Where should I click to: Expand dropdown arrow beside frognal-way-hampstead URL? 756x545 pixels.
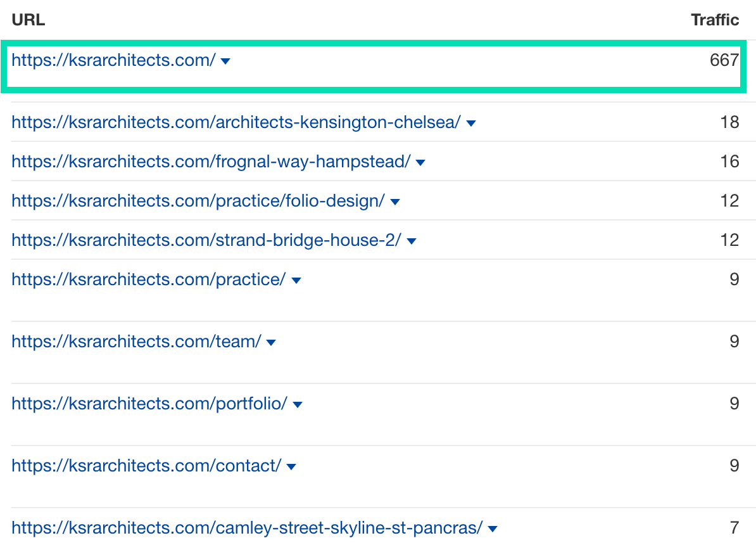[x=420, y=163]
